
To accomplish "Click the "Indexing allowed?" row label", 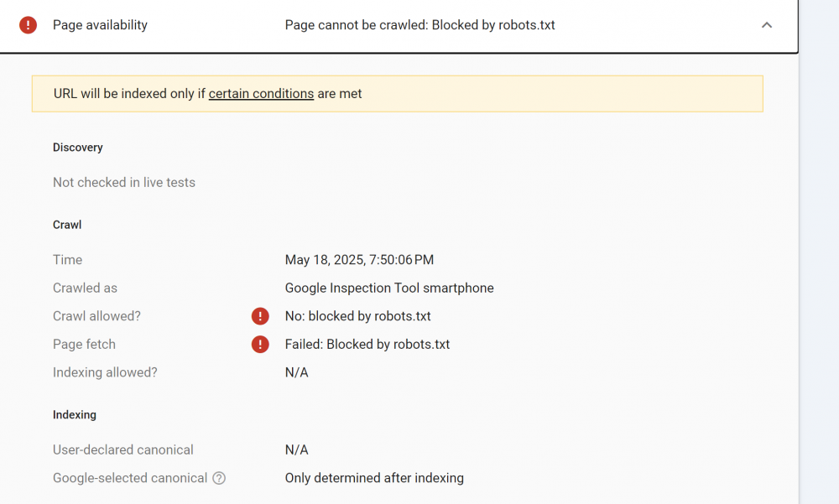I will (x=105, y=372).
